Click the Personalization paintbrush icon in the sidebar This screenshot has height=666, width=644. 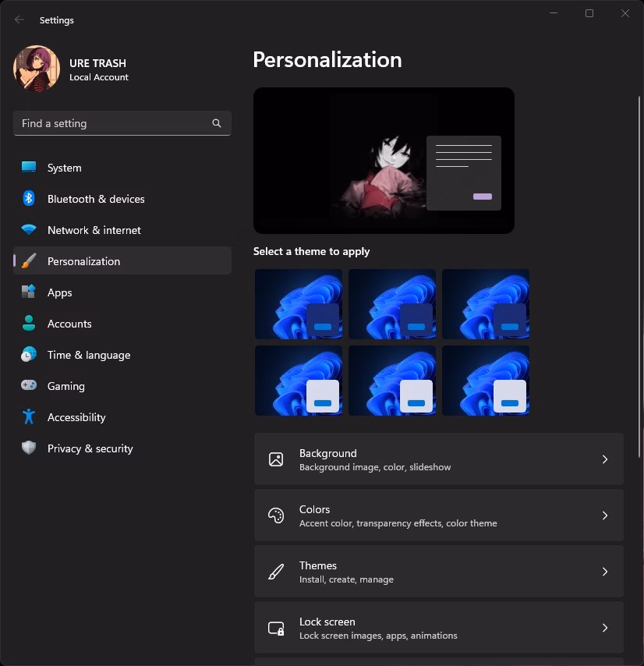29,260
